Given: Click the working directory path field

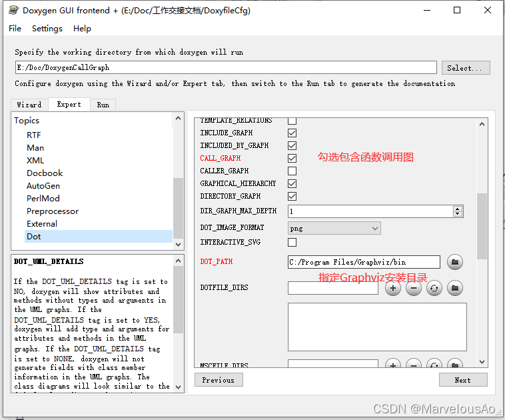Looking at the screenshot, I should point(226,67).
